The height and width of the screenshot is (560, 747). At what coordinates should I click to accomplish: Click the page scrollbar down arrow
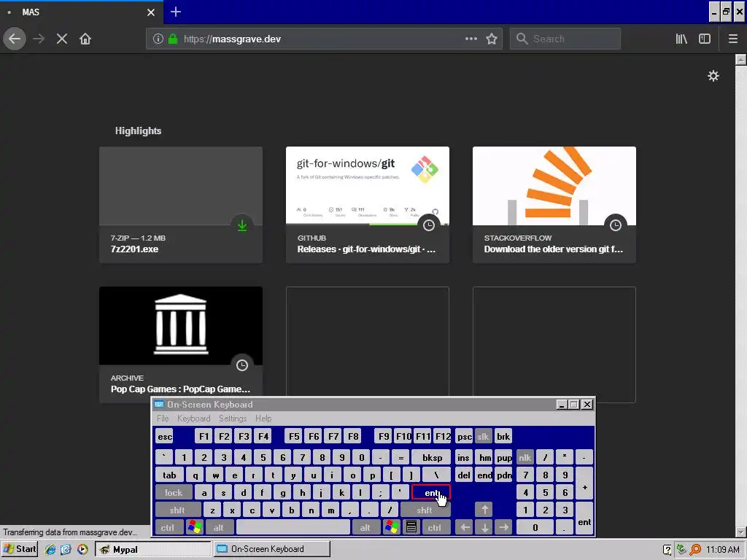[x=740, y=532]
